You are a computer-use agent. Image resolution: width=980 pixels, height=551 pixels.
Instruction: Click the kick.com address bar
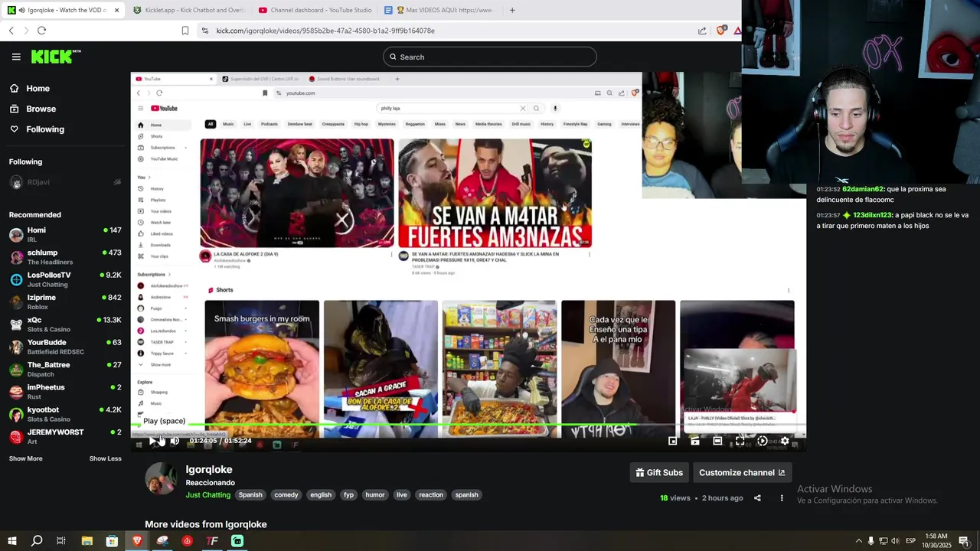pyautogui.click(x=444, y=31)
